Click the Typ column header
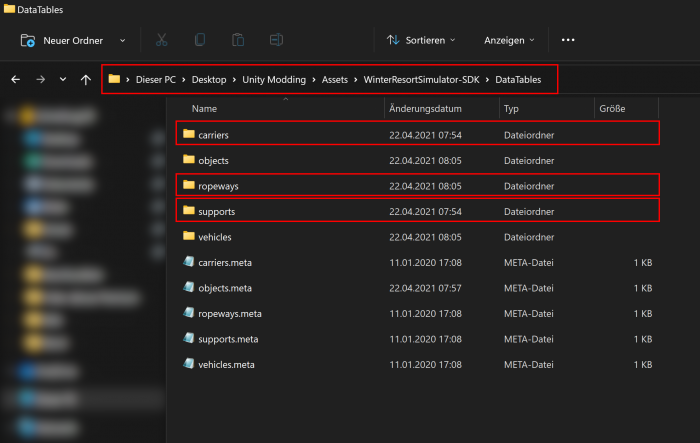The width and height of the screenshot is (700, 443). pyautogui.click(x=511, y=108)
